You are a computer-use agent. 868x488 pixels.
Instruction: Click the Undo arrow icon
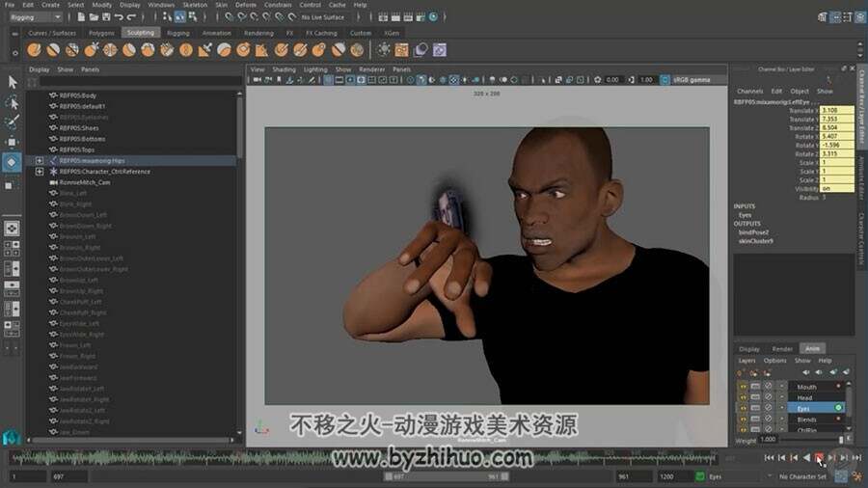[119, 17]
